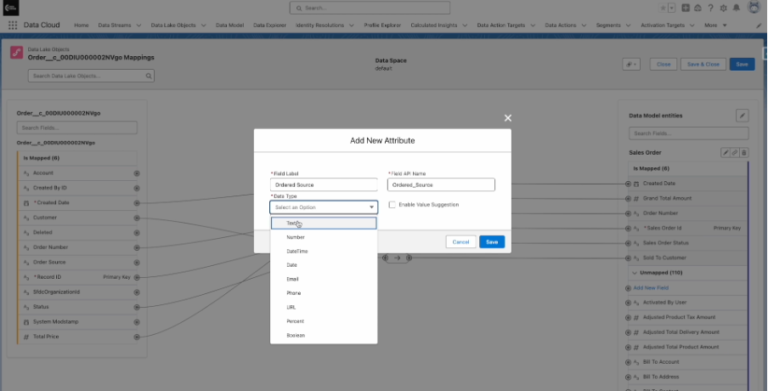Image resolution: width=768 pixels, height=391 pixels.
Task: Go to the Home tab
Action: click(81, 25)
